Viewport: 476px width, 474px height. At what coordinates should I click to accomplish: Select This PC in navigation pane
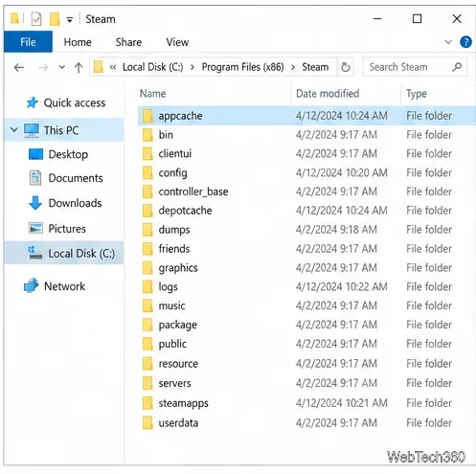61,130
